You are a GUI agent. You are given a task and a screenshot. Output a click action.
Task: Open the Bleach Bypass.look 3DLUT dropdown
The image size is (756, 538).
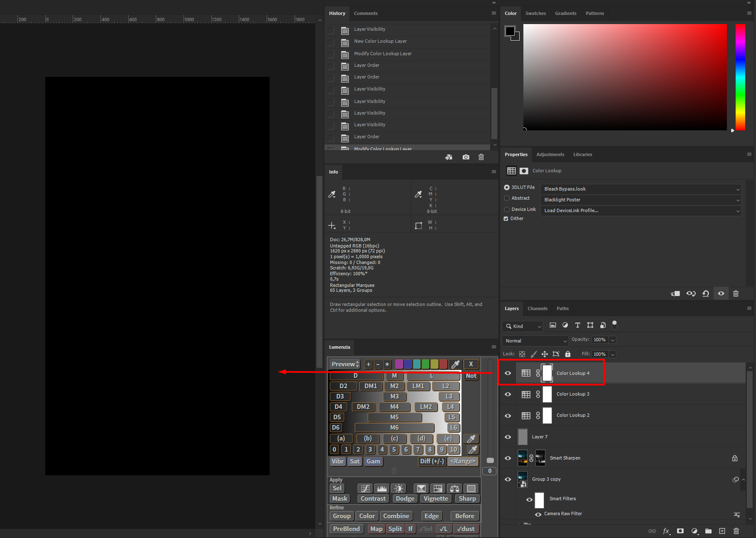coord(641,189)
